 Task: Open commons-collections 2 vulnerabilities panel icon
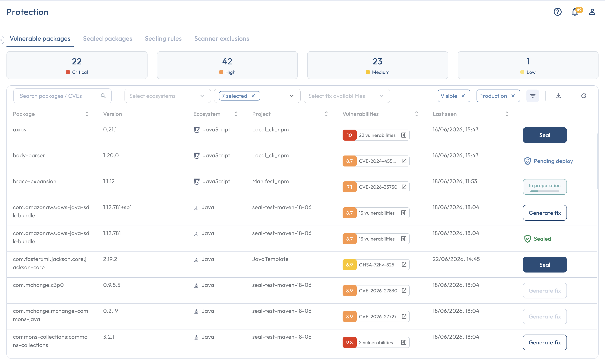[404, 342]
